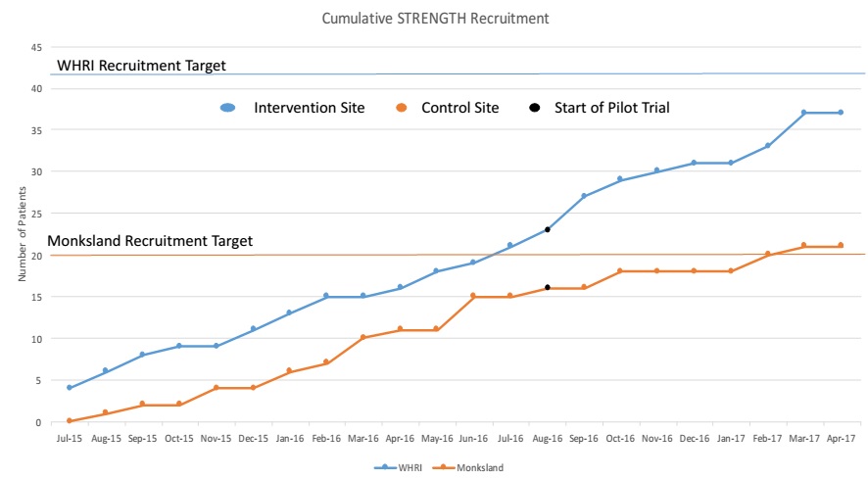Click the Monksland data point at Mar-16
868x480 pixels.
click(x=363, y=338)
